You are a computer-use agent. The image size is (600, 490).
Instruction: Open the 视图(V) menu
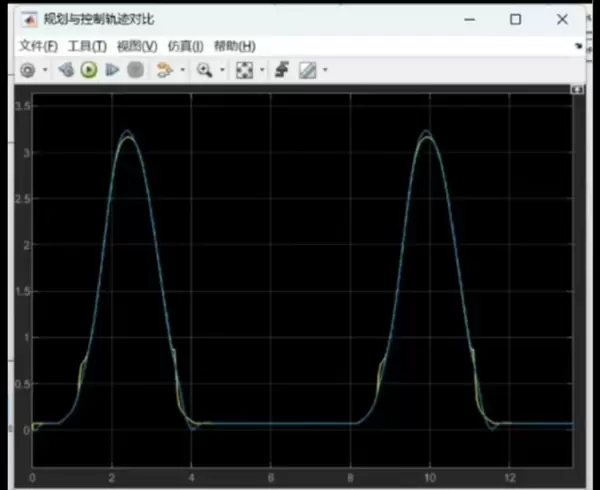point(137,46)
